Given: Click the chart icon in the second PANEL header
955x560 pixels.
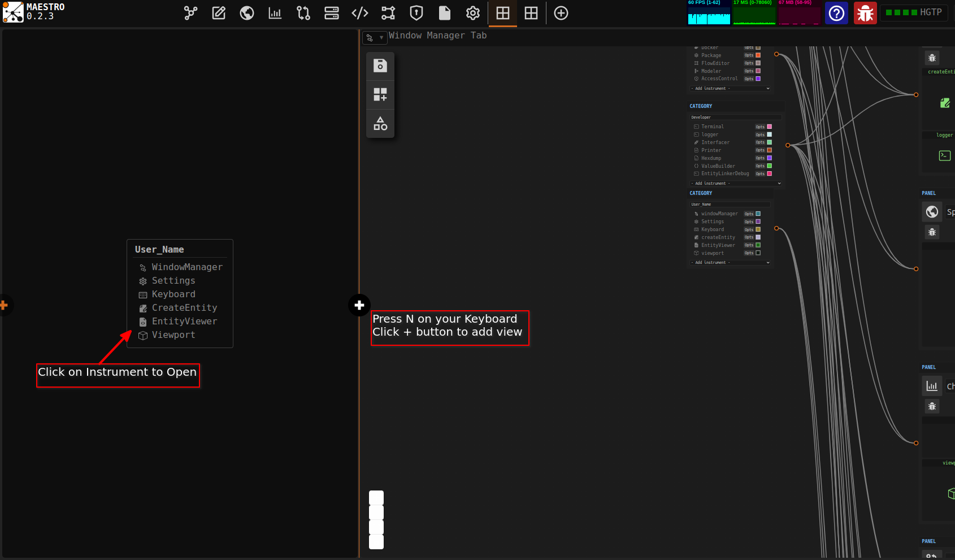Looking at the screenshot, I should point(932,386).
